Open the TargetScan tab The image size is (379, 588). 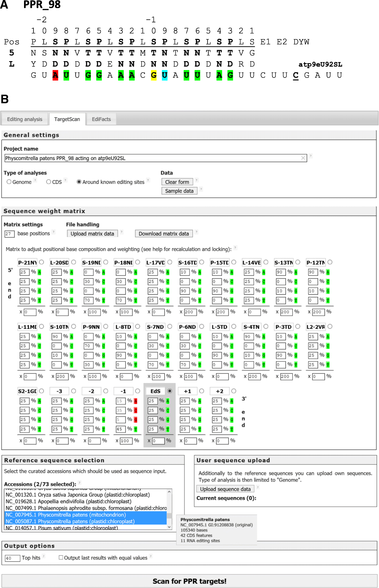(67, 119)
